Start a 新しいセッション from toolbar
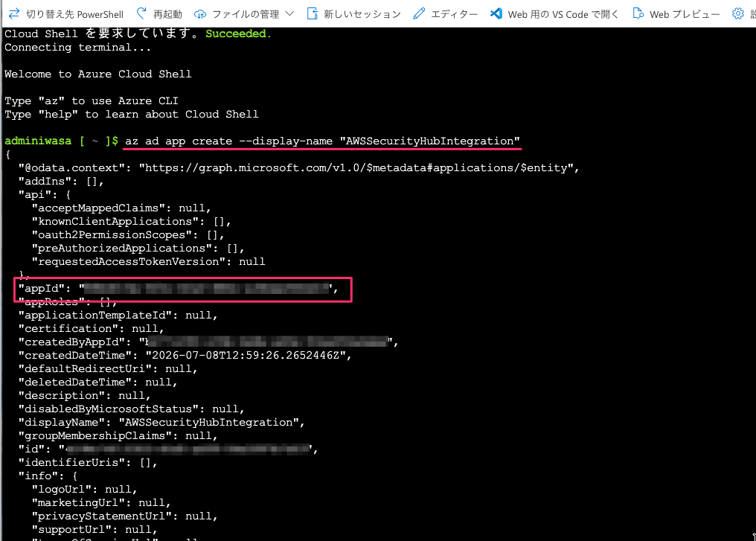756x541 pixels. [x=362, y=14]
